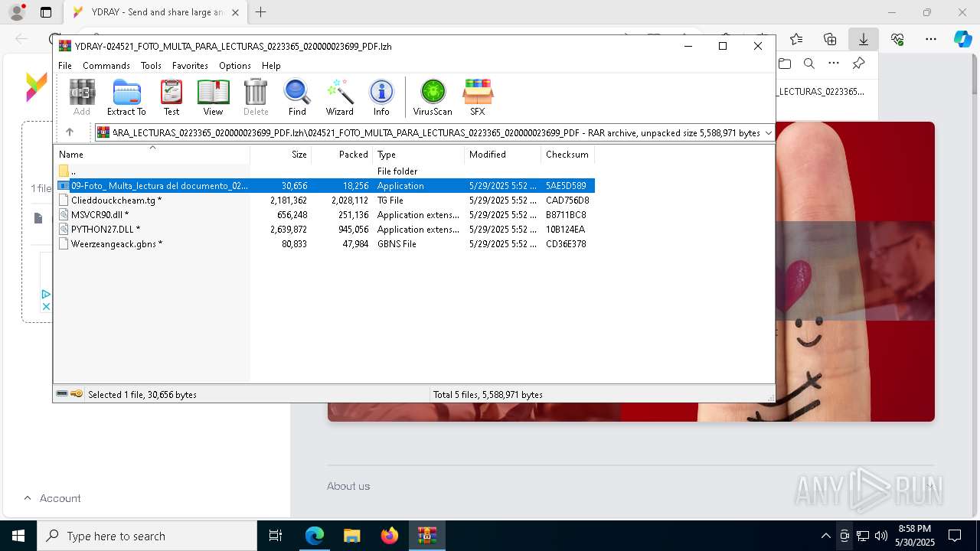Open the notification center icon

tap(955, 536)
